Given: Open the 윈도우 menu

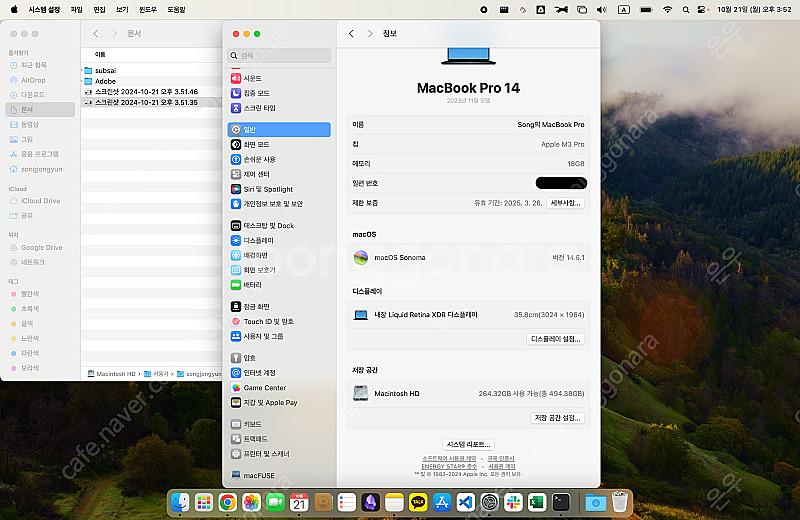Looking at the screenshot, I should click(148, 9).
